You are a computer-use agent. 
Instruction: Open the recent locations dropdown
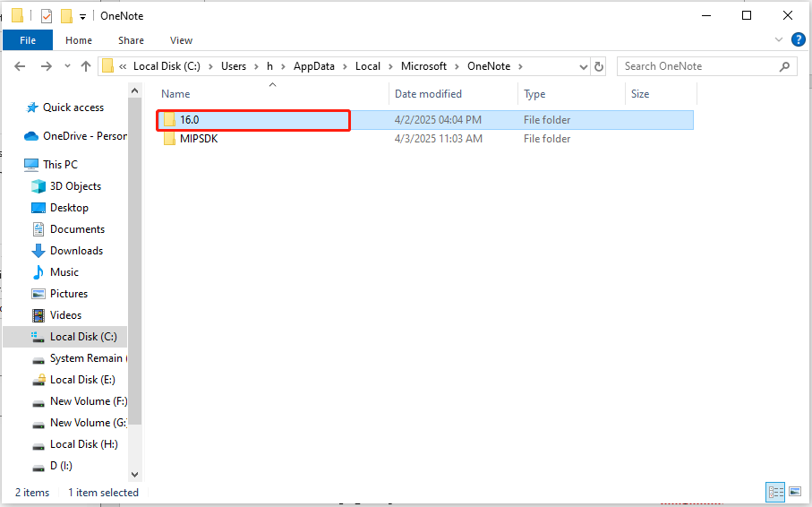tap(67, 66)
